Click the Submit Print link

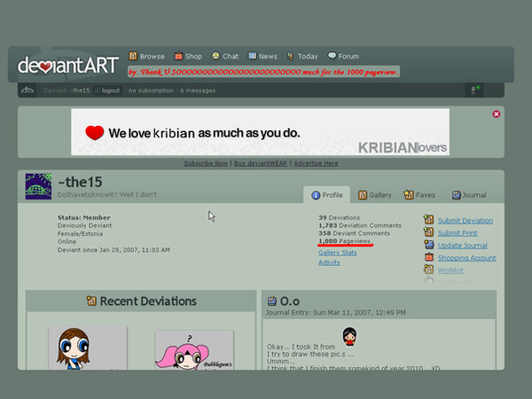(x=458, y=233)
